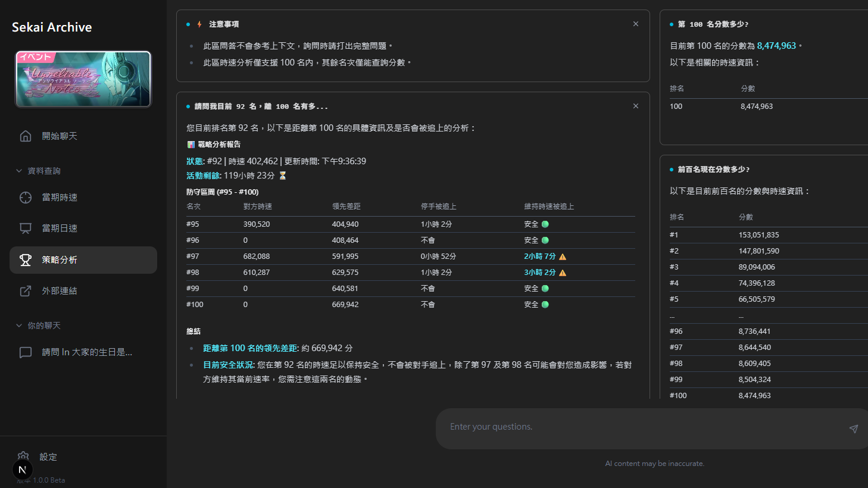Click the round N logo badge

[23, 470]
